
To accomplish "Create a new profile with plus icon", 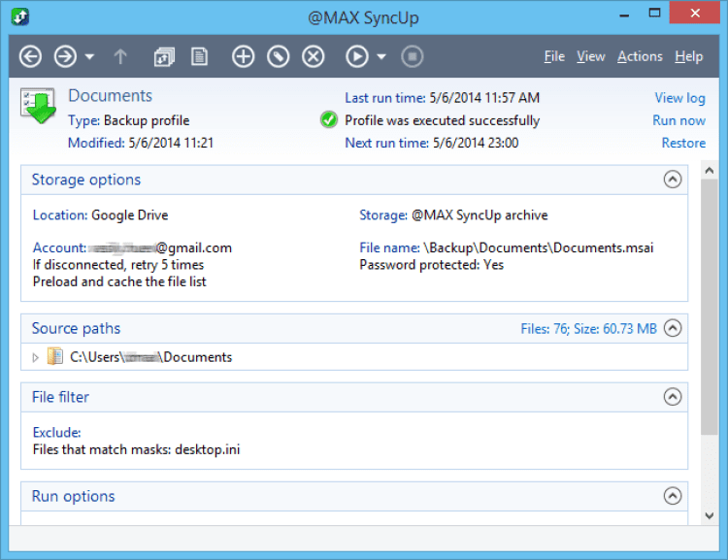I will (x=243, y=56).
